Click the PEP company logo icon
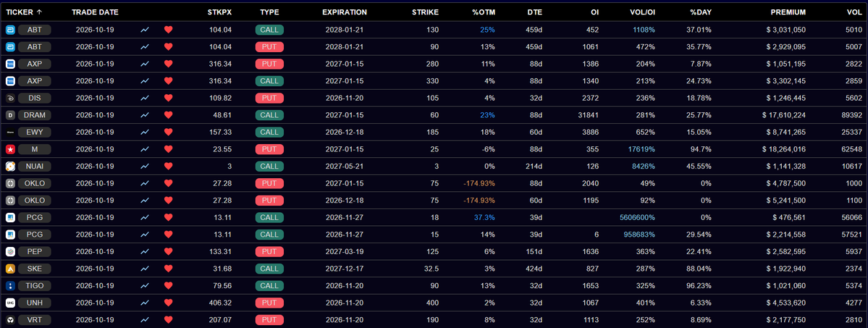 point(10,251)
